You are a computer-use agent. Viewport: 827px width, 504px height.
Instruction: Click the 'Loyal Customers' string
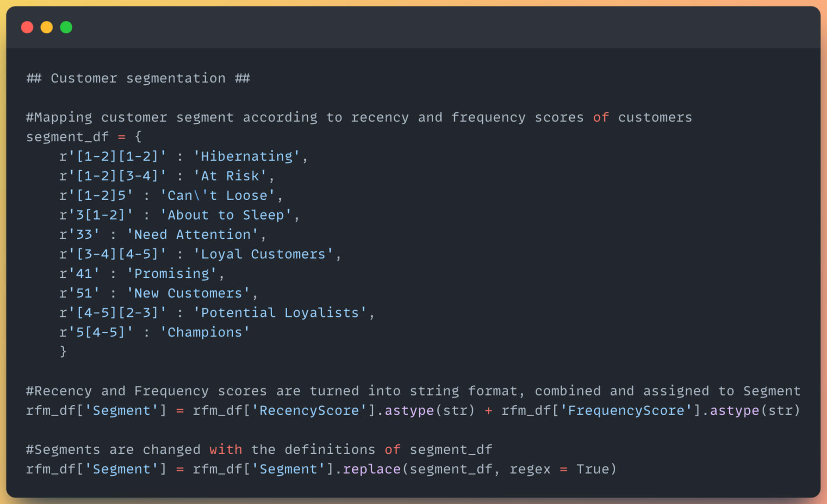263,254
